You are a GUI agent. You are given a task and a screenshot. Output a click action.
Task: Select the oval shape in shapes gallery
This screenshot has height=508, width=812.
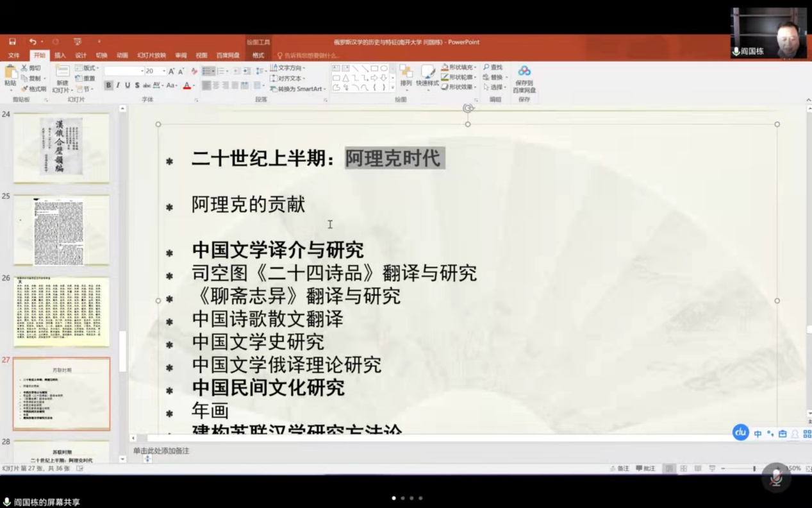click(384, 68)
